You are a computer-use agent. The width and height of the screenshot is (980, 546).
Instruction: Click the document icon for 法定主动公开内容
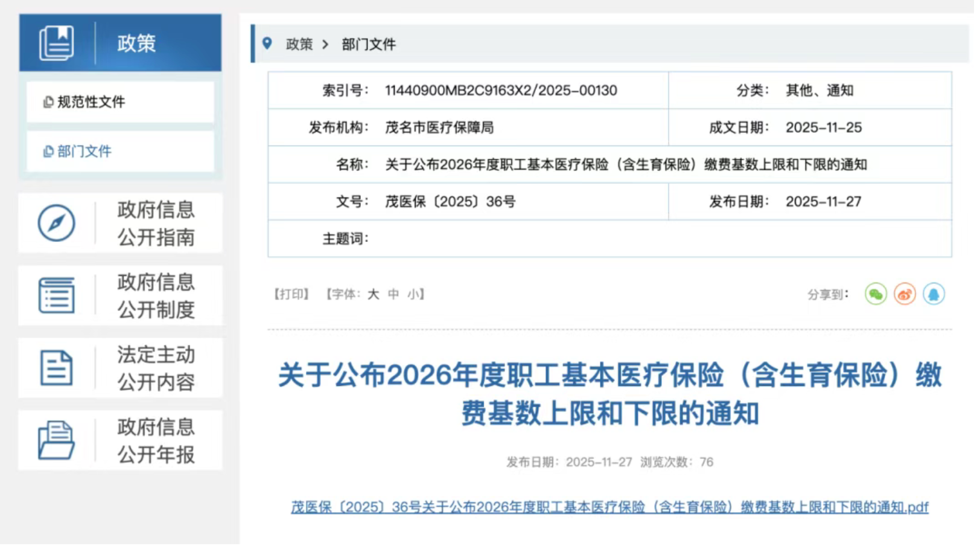click(57, 368)
